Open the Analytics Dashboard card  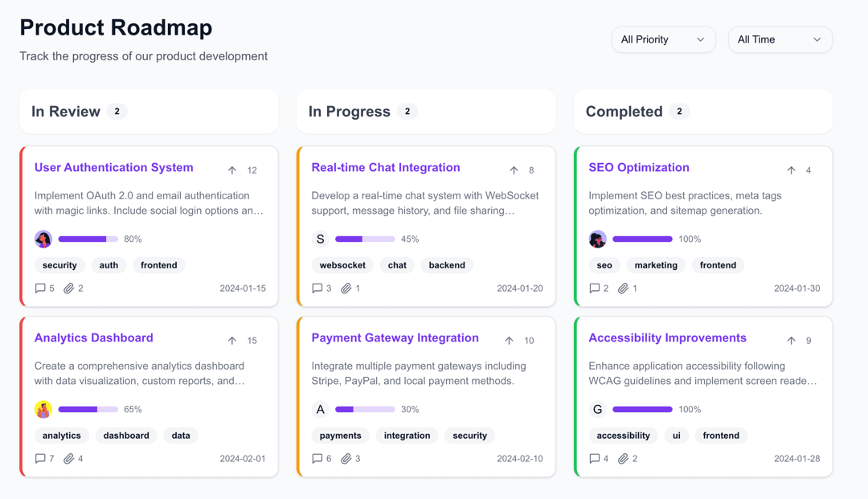93,337
